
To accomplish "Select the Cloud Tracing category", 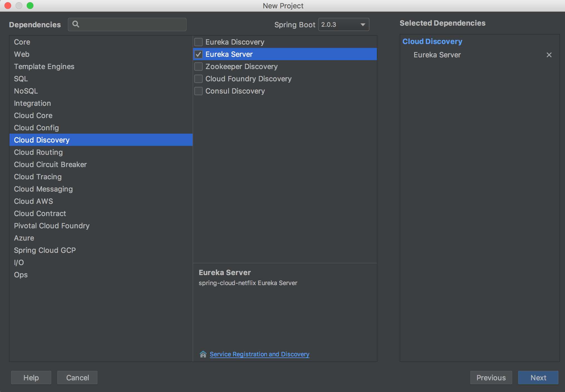I will pyautogui.click(x=101, y=177).
